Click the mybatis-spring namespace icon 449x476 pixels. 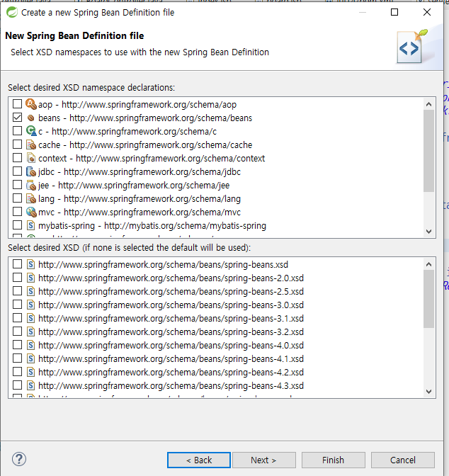30,225
